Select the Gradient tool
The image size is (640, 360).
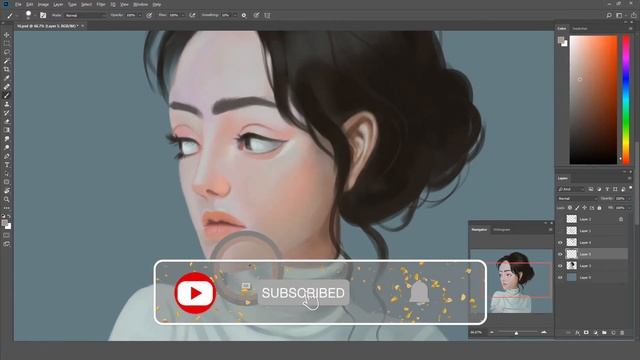pyautogui.click(x=7, y=130)
